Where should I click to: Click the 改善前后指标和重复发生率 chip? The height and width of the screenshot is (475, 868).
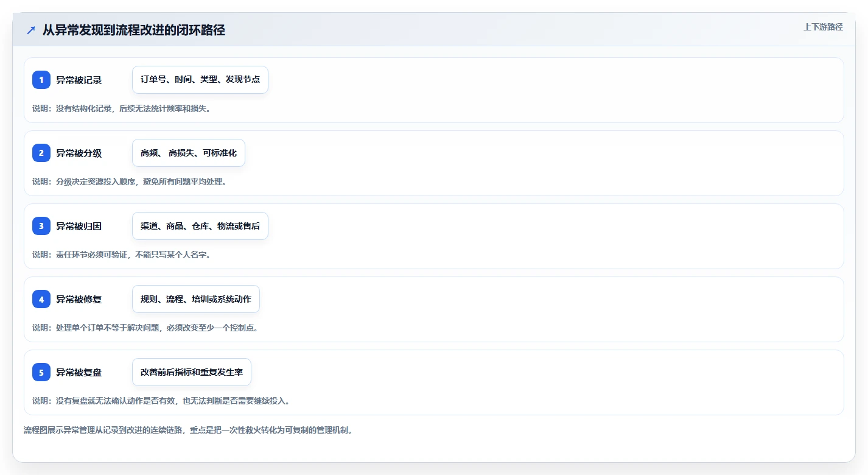point(192,372)
